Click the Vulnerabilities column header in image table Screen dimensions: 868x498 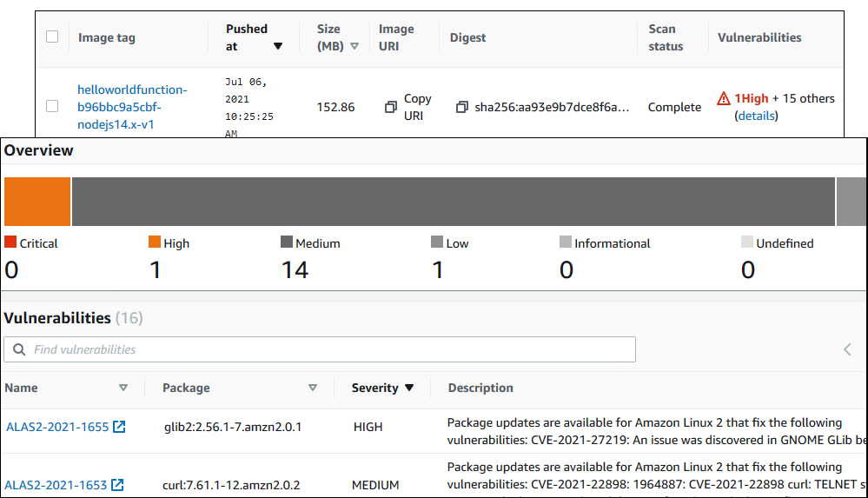(x=759, y=37)
